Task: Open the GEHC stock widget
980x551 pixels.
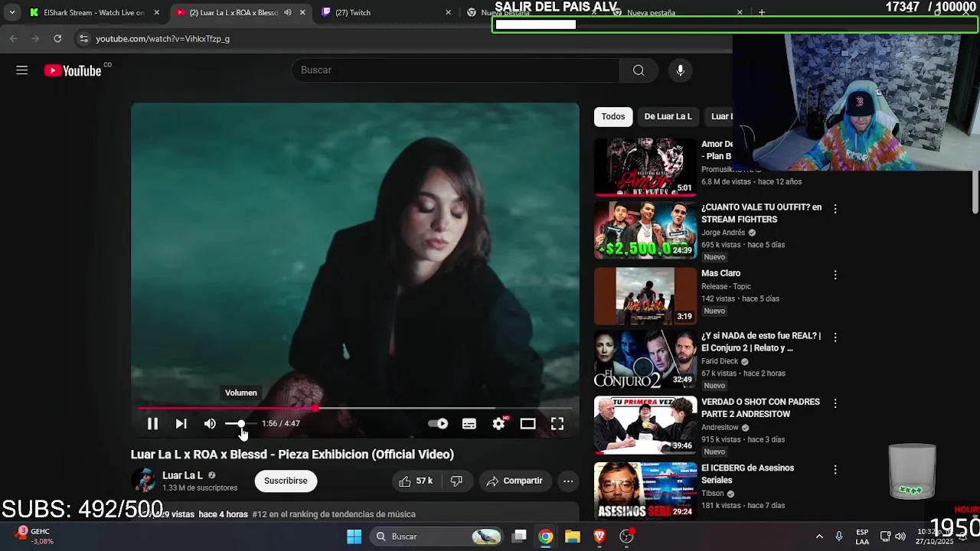Action: click(34, 536)
